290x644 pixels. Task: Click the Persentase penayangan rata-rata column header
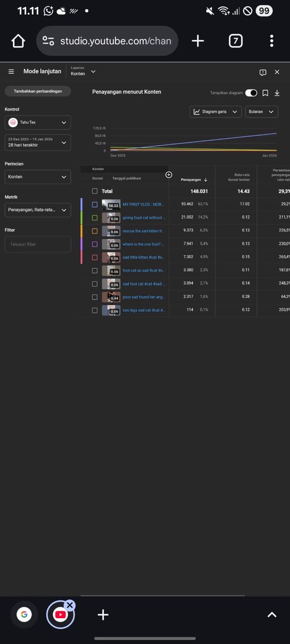click(x=281, y=174)
